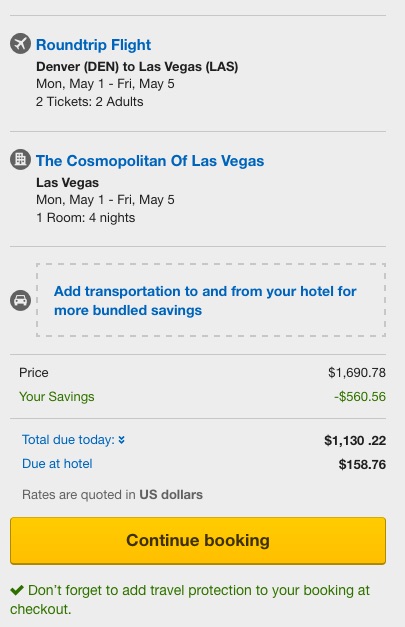Click the $1,690.78 price amount
This screenshot has height=627, width=405.
[x=357, y=373]
